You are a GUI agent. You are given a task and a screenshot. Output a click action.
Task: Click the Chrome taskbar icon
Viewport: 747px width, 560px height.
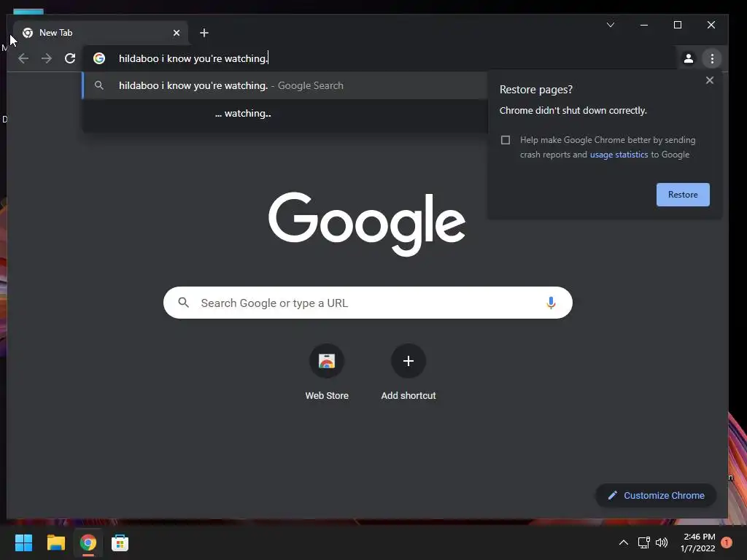[x=88, y=542]
